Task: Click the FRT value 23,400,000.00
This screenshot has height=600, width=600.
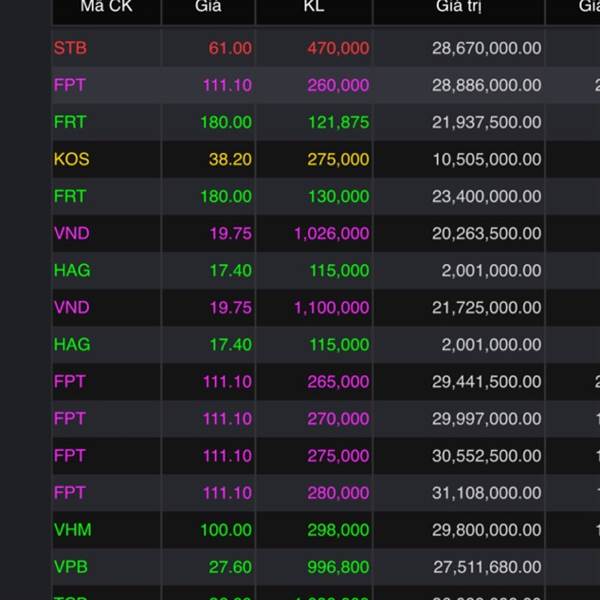Action: (x=487, y=196)
